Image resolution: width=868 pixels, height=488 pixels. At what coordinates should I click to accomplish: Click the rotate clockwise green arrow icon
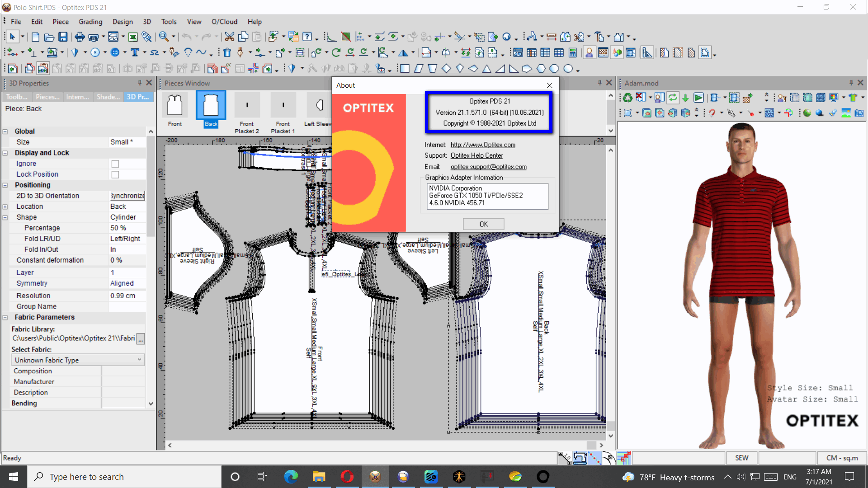coord(336,53)
